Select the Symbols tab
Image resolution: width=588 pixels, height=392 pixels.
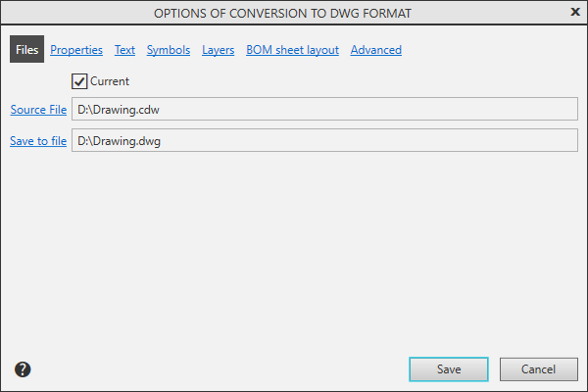point(169,50)
